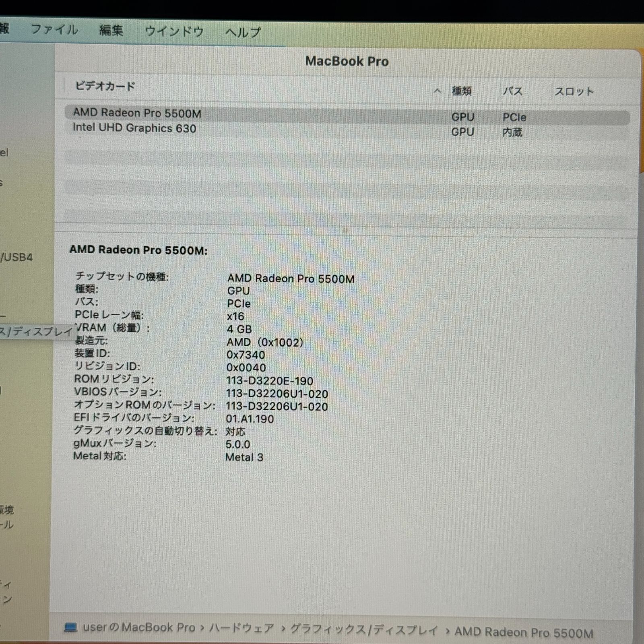Click the チップセットの機種 value text
This screenshot has height=644, width=644.
click(x=291, y=279)
